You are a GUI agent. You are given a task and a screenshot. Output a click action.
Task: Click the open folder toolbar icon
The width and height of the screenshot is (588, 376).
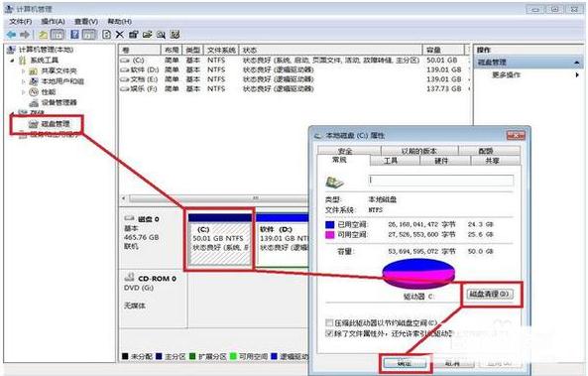coord(147,35)
